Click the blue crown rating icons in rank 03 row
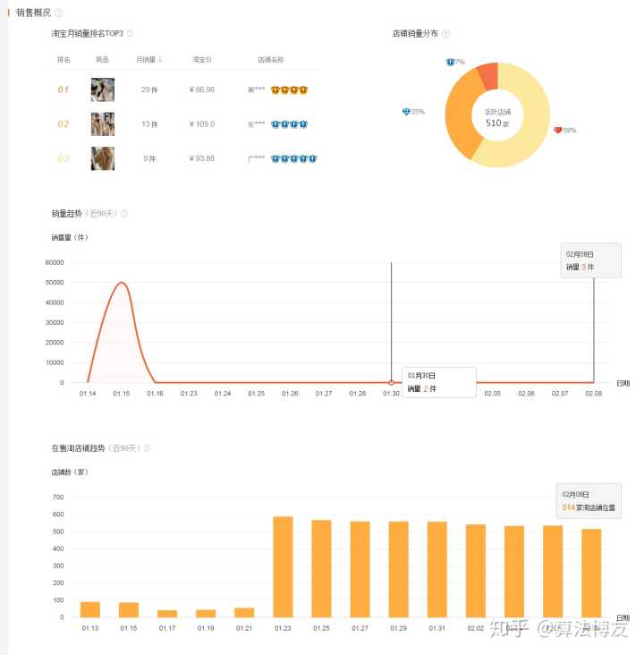Viewport: 644px width, 655px height. click(x=293, y=158)
